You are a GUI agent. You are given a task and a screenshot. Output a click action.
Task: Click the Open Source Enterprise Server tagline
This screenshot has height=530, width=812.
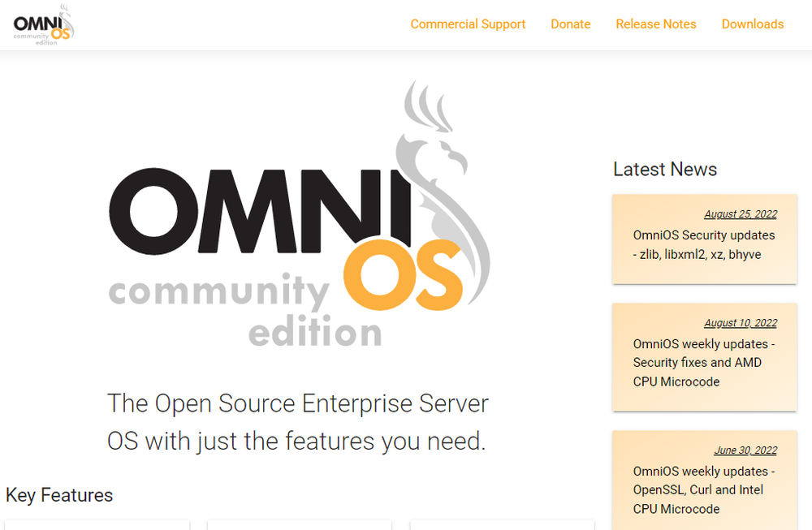(x=298, y=422)
